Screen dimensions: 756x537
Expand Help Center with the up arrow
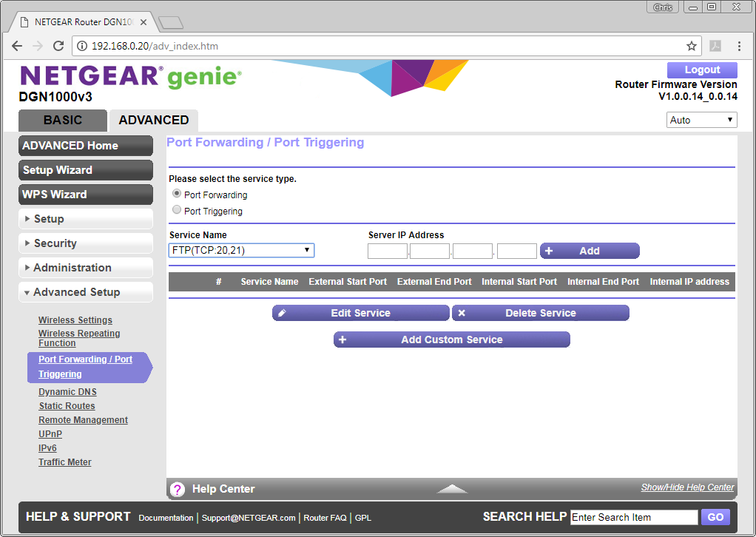tap(452, 489)
